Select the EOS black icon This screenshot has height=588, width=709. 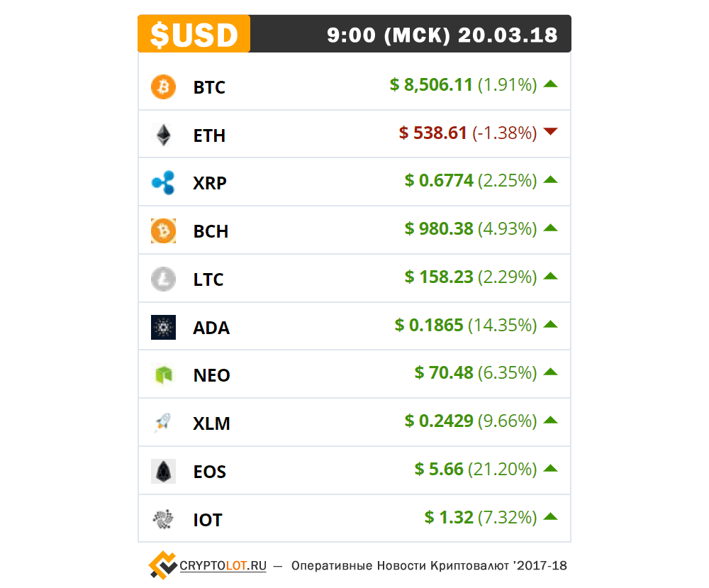[163, 471]
